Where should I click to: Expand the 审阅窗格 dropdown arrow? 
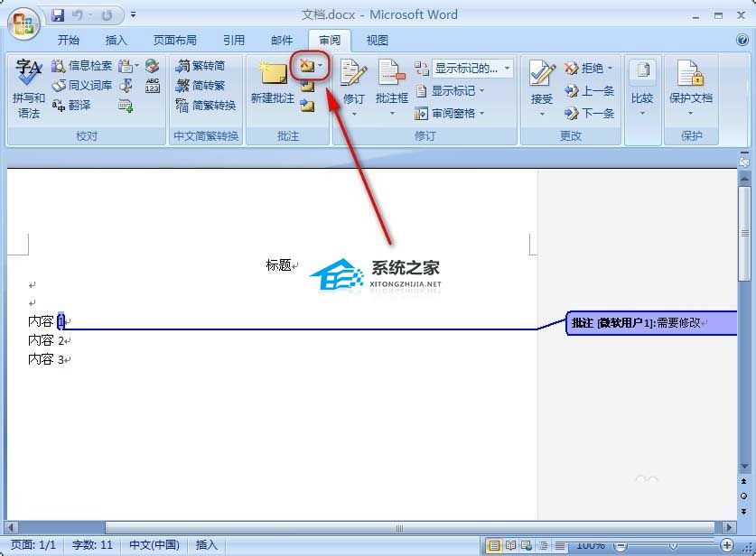(481, 113)
